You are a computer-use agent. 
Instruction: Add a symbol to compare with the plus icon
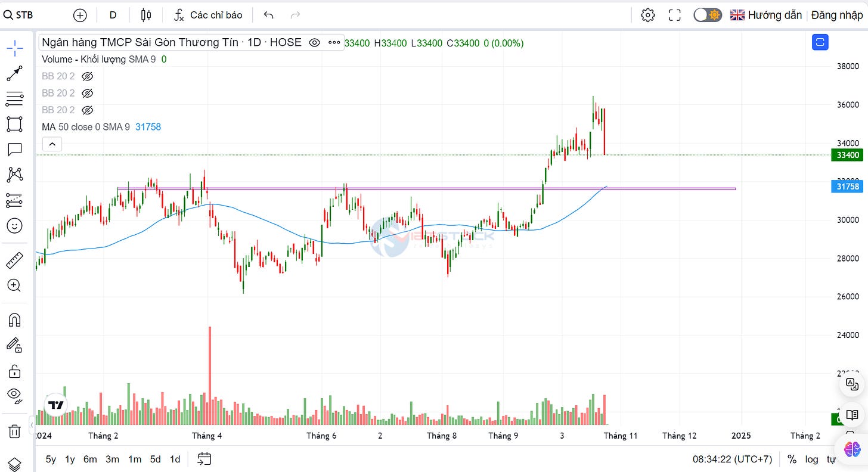point(80,15)
